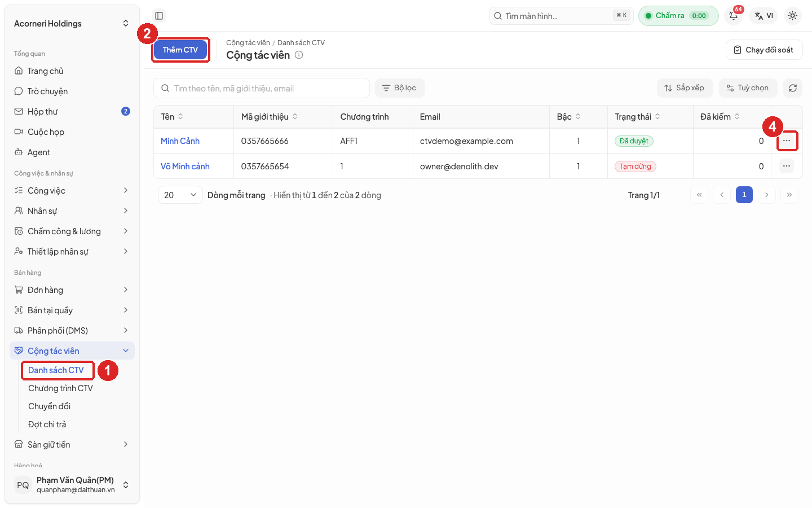Open row actions menu for Minh Cảnh
The width and height of the screenshot is (812, 508).
786,141
